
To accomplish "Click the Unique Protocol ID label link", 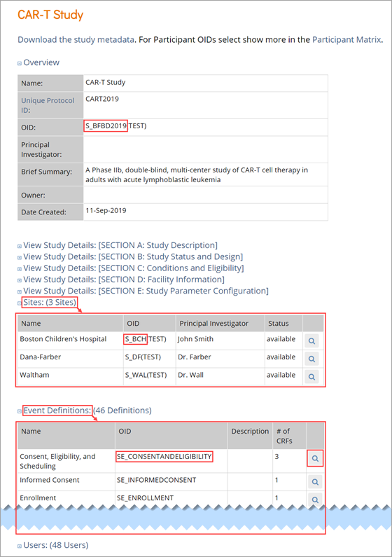I will point(48,105).
